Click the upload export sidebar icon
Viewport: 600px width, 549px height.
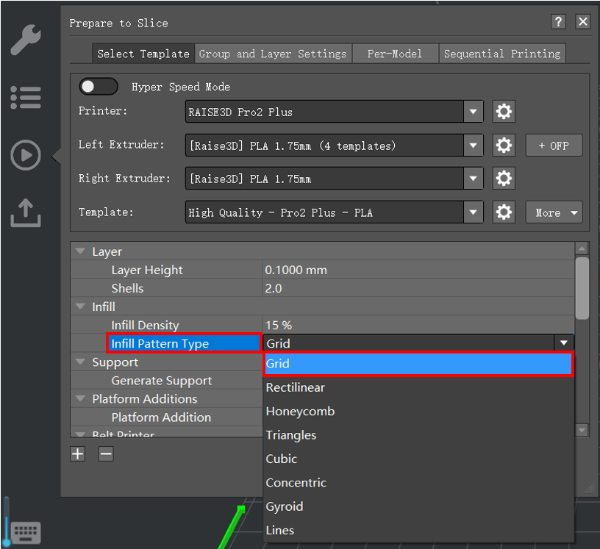pos(25,212)
